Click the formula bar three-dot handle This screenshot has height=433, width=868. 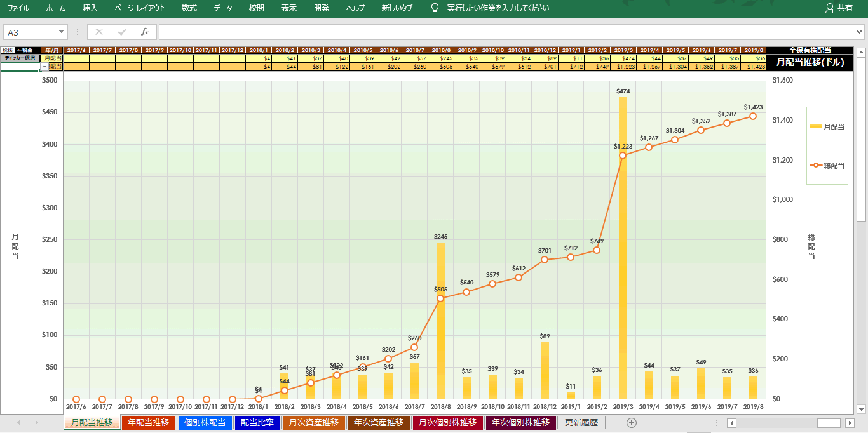pyautogui.click(x=78, y=32)
